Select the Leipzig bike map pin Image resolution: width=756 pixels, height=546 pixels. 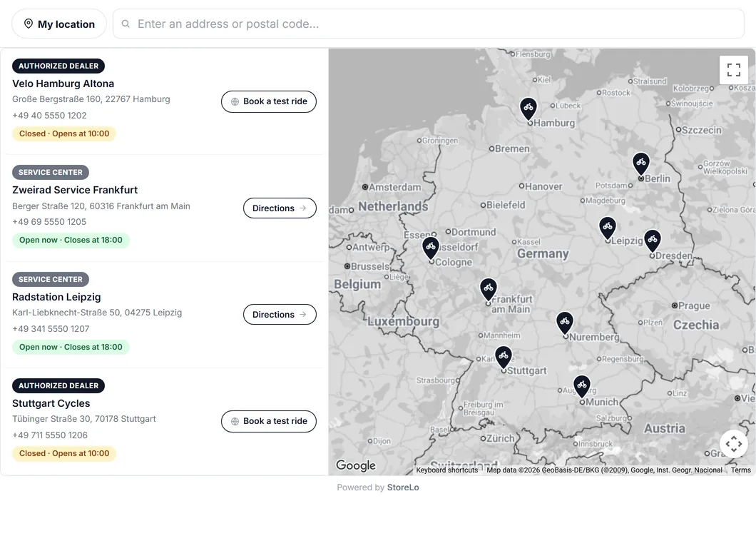[x=608, y=228]
